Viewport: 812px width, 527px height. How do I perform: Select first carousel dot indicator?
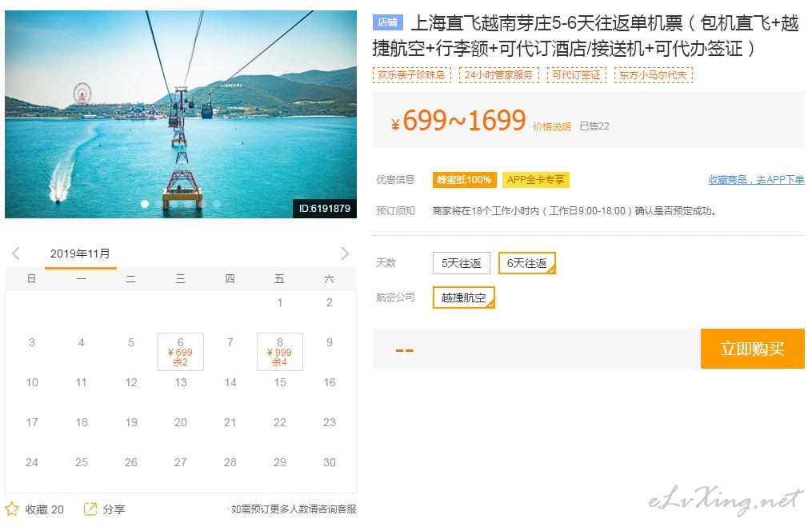click(x=145, y=204)
